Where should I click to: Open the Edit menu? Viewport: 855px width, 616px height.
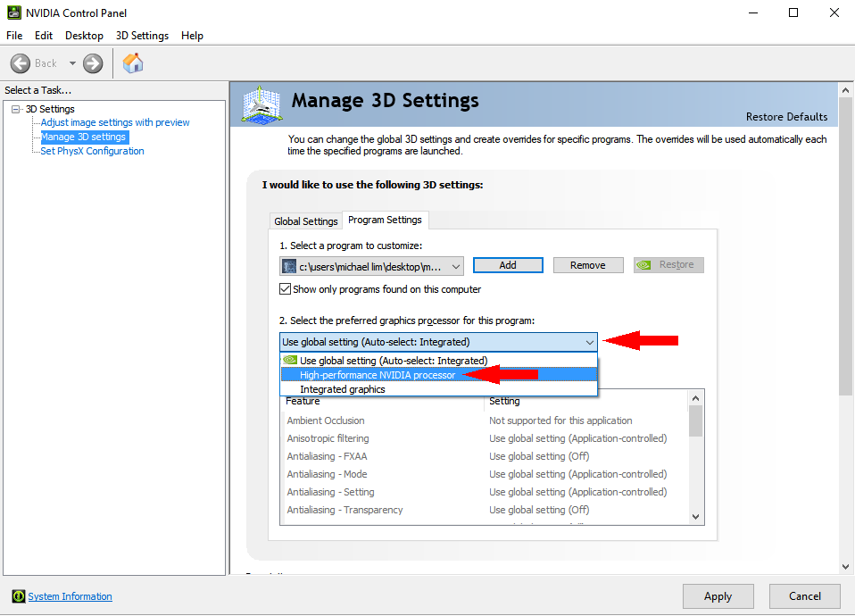(44, 36)
